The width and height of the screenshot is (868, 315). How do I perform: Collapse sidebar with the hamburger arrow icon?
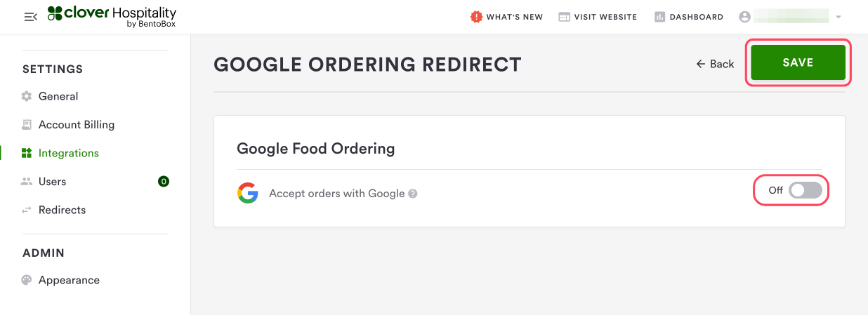click(x=30, y=17)
